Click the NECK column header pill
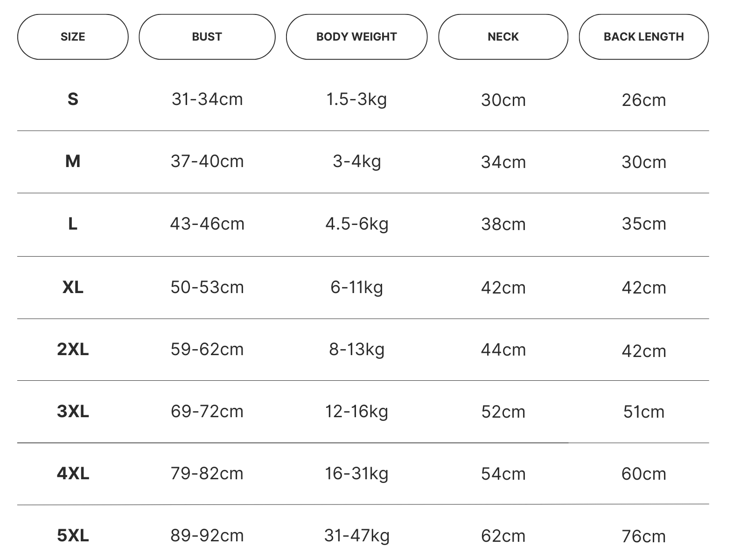The image size is (733, 560). (x=503, y=37)
